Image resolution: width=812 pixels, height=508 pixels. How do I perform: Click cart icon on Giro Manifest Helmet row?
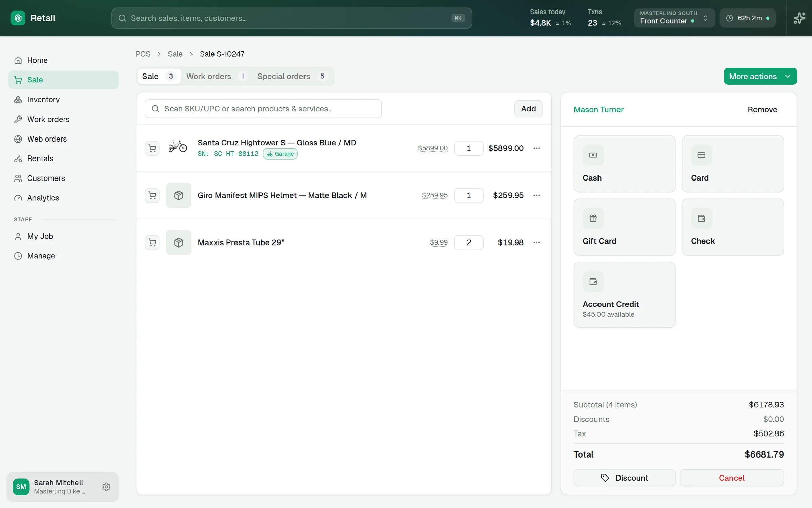point(152,195)
